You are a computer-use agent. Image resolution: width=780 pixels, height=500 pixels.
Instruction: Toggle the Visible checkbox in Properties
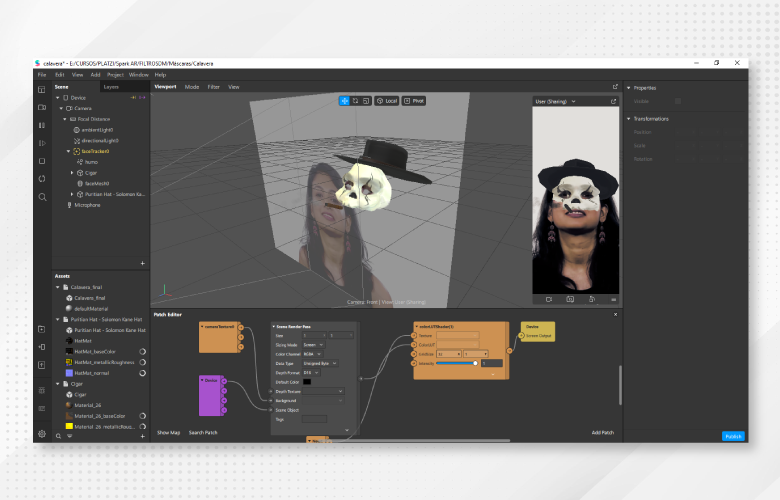pos(678,101)
